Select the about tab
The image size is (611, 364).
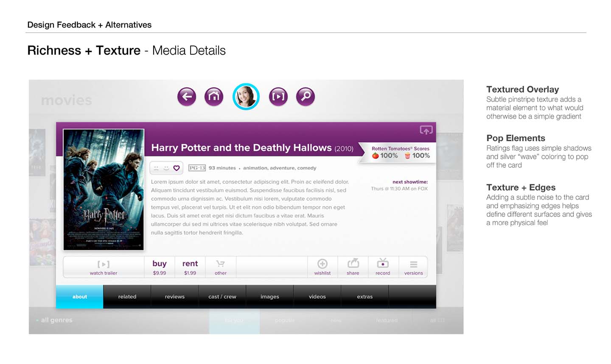pos(80,297)
